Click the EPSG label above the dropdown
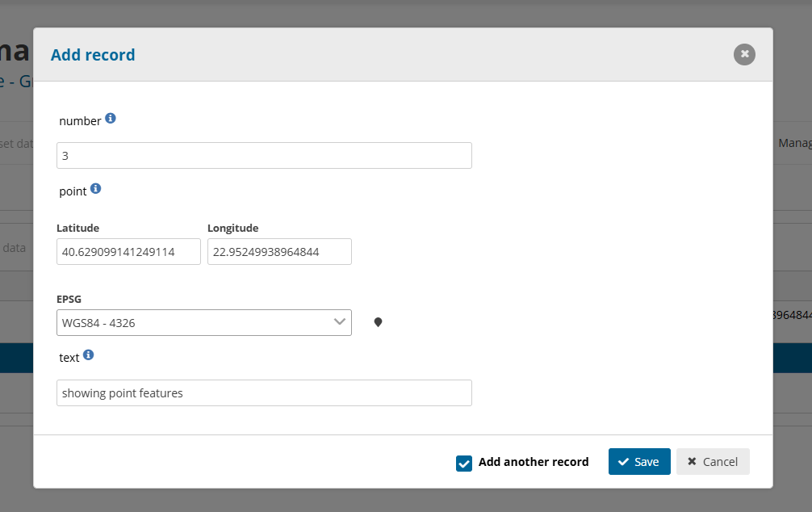This screenshot has height=512, width=812. tap(69, 299)
